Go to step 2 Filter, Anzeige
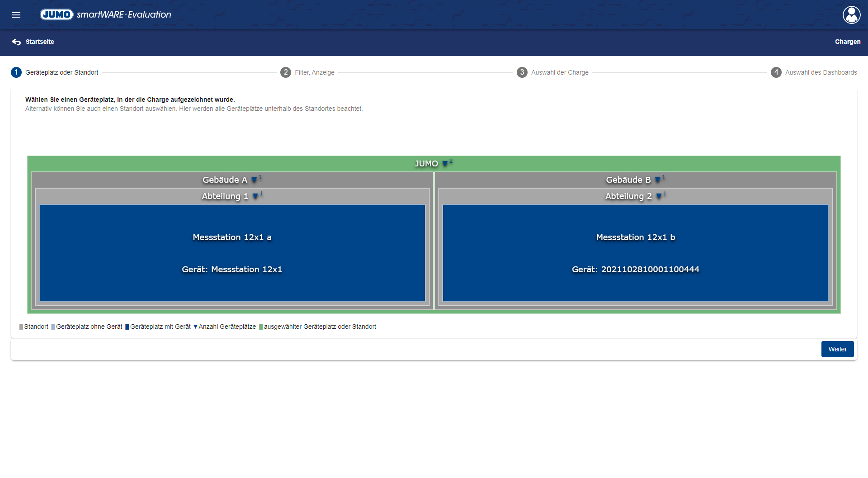 [307, 72]
